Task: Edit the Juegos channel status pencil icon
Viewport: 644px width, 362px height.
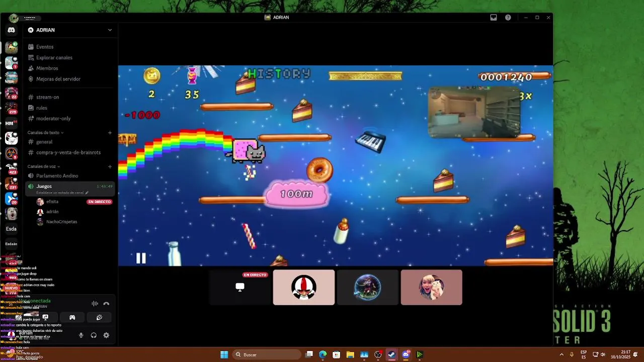Action: 87,193
